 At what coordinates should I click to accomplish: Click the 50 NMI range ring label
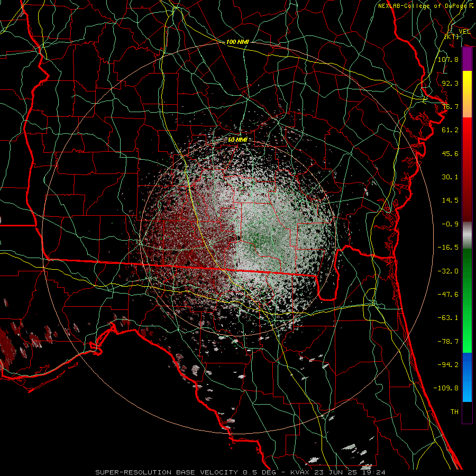(237, 140)
